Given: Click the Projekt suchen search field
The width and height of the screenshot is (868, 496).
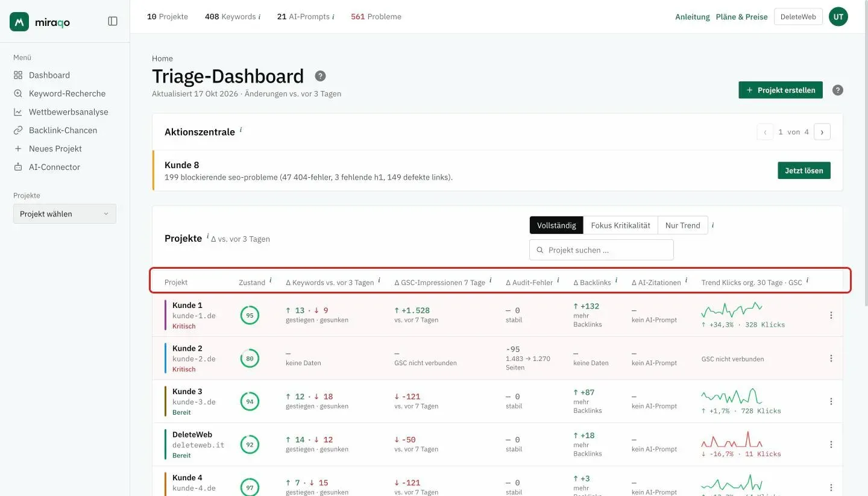Looking at the screenshot, I should pos(602,250).
